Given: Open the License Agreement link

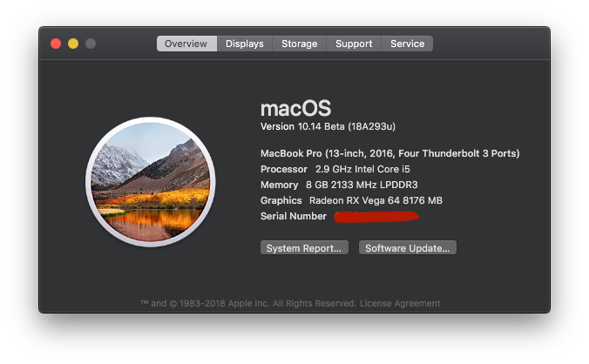Looking at the screenshot, I should pyautogui.click(x=400, y=303).
